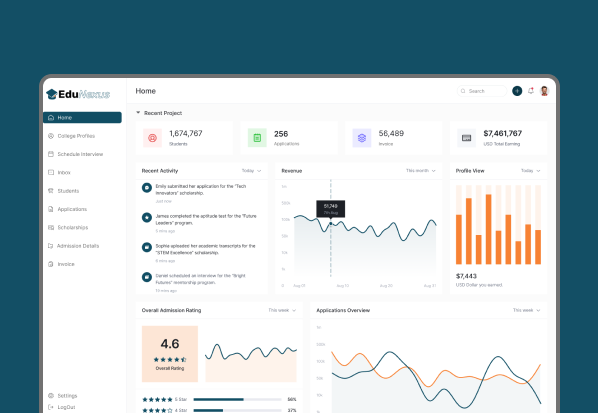Open notifications bell

tap(530, 91)
